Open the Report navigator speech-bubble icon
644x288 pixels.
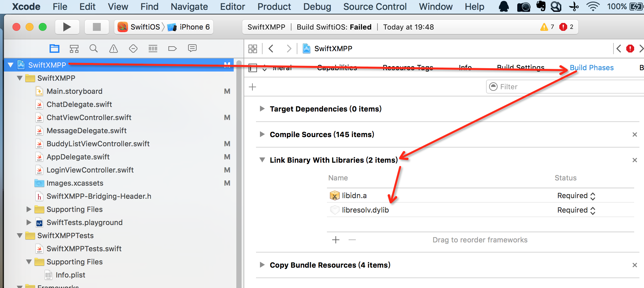click(192, 49)
